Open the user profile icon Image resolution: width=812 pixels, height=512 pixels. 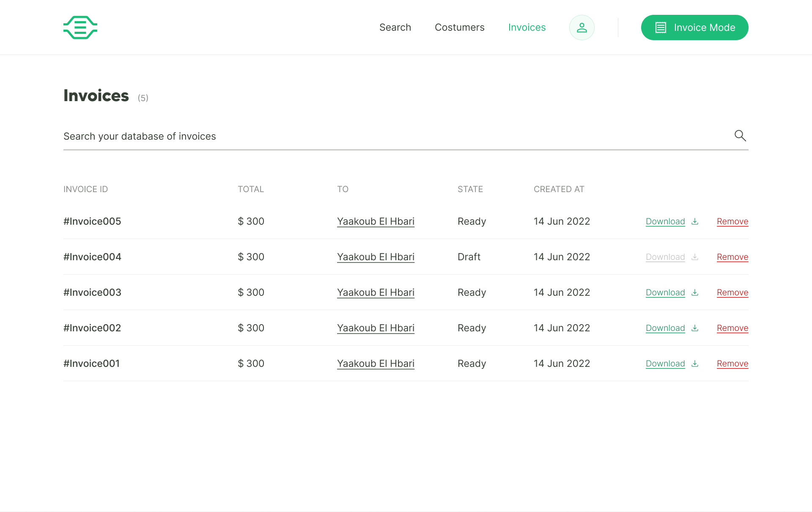point(582,28)
